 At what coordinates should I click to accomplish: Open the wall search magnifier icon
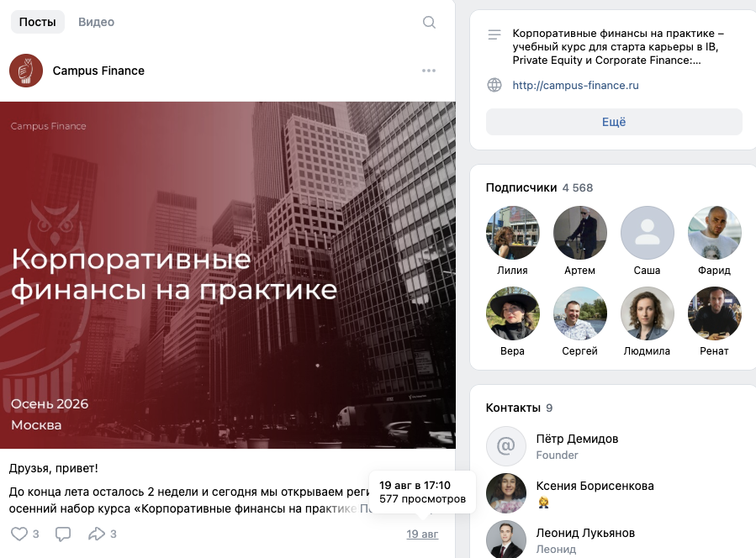click(x=429, y=22)
